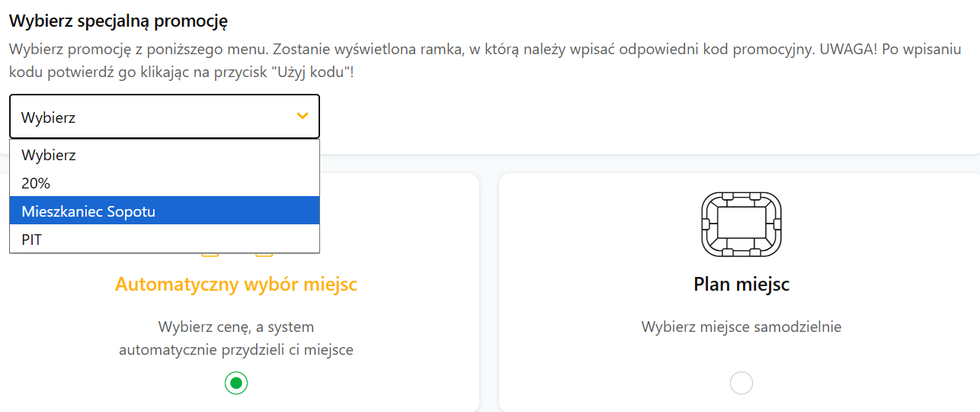Viewport: 980px width, 412px height.
Task: Select the Automatyczny wybór miejsc radio button
Action: click(236, 383)
